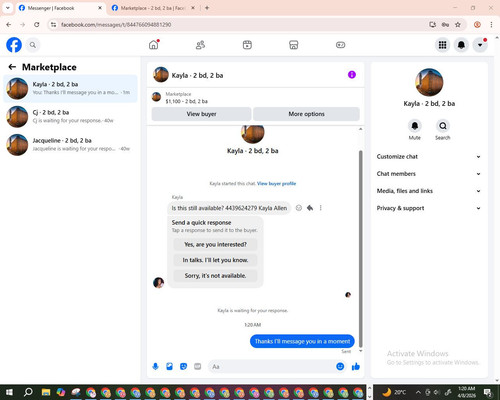
Task: Record a voice clip with microphone
Action: [x=155, y=367]
